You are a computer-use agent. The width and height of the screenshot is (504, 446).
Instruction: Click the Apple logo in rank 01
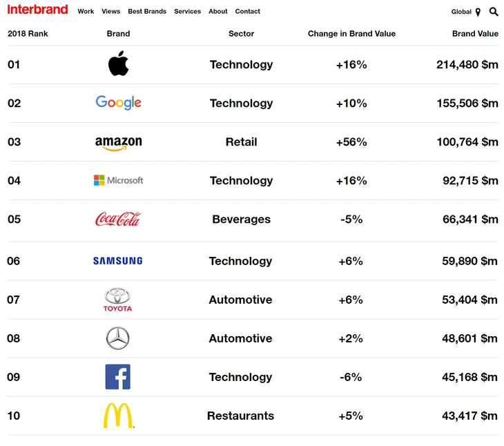(x=118, y=64)
